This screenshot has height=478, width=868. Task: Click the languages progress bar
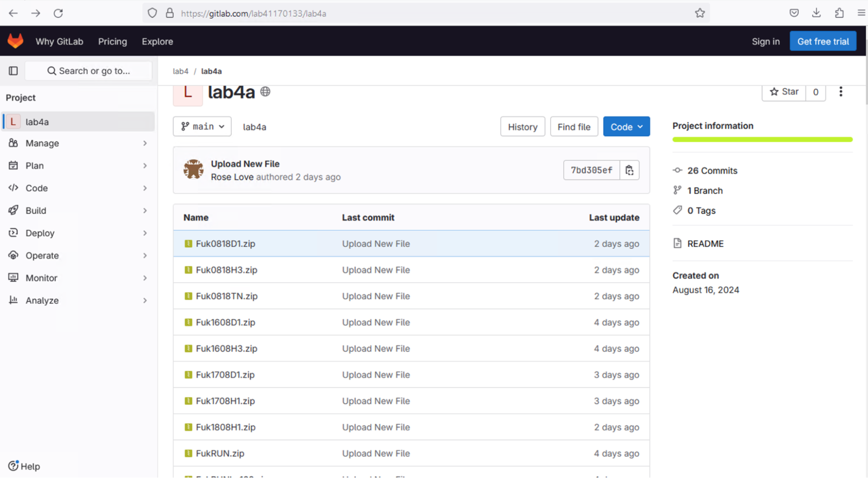click(762, 139)
